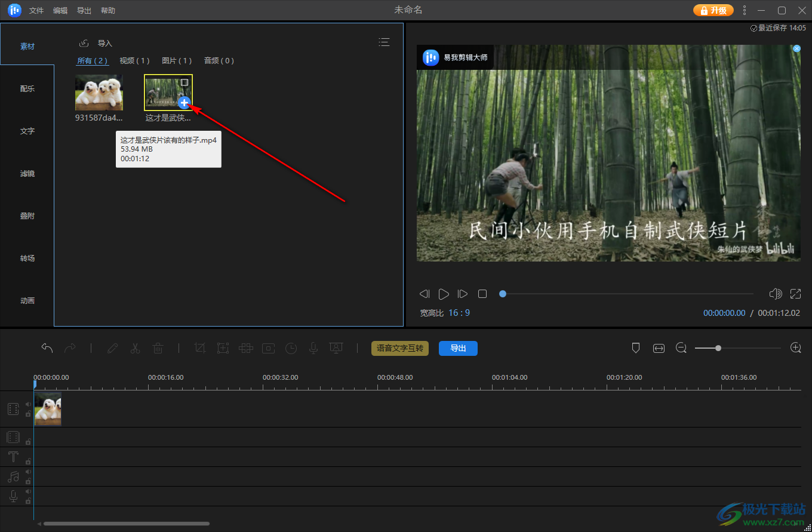Open the 帮助 menu
Image resolution: width=812 pixels, height=532 pixels.
(108, 11)
